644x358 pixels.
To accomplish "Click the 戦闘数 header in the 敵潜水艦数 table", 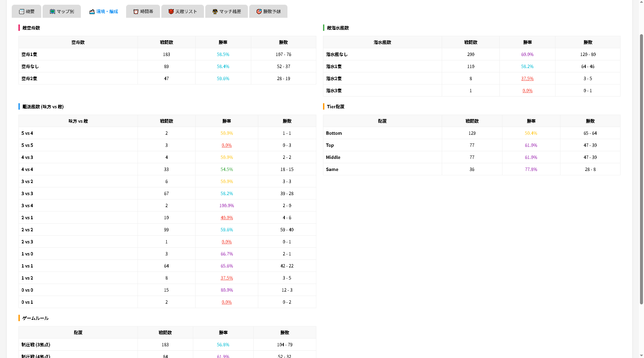I will [471, 42].
